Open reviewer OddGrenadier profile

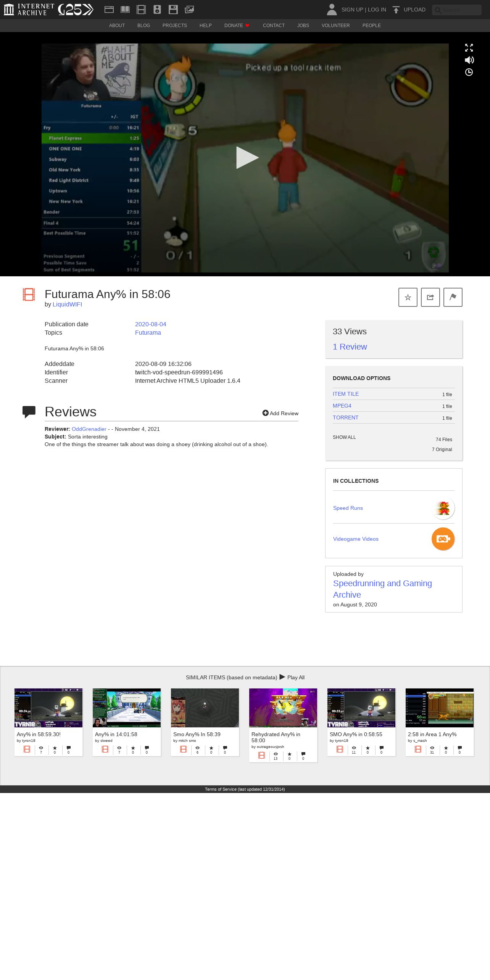point(89,429)
